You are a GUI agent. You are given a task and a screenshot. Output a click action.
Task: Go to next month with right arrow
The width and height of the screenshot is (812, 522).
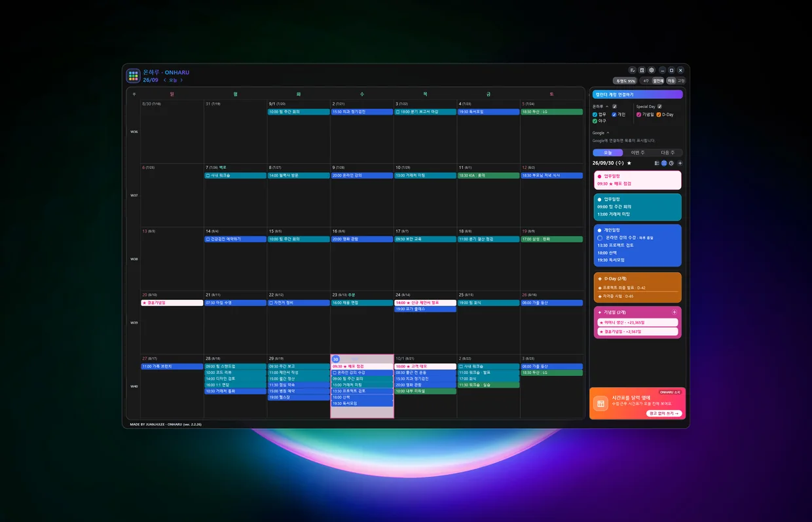pyautogui.click(x=181, y=81)
